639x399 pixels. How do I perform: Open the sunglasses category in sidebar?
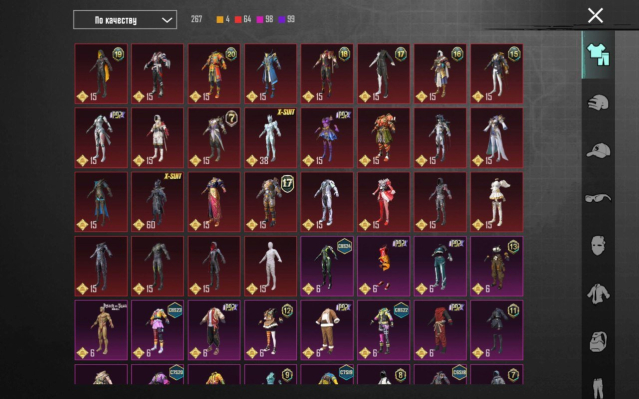click(598, 198)
